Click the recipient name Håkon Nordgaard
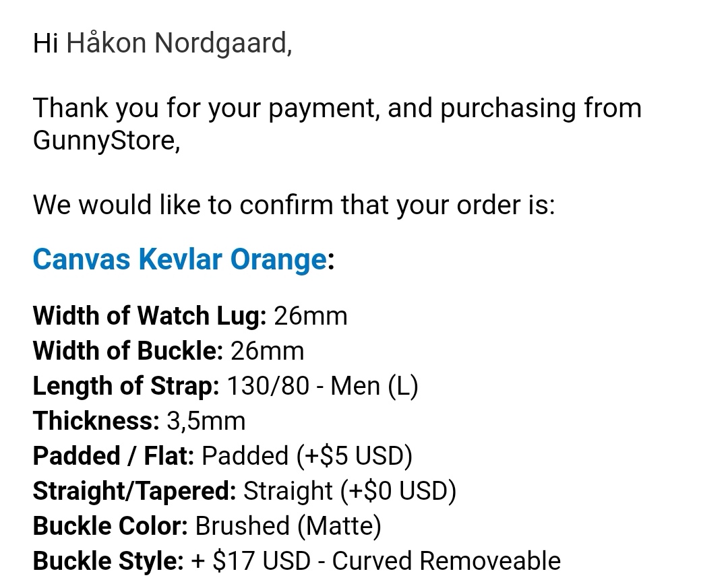 point(179,44)
